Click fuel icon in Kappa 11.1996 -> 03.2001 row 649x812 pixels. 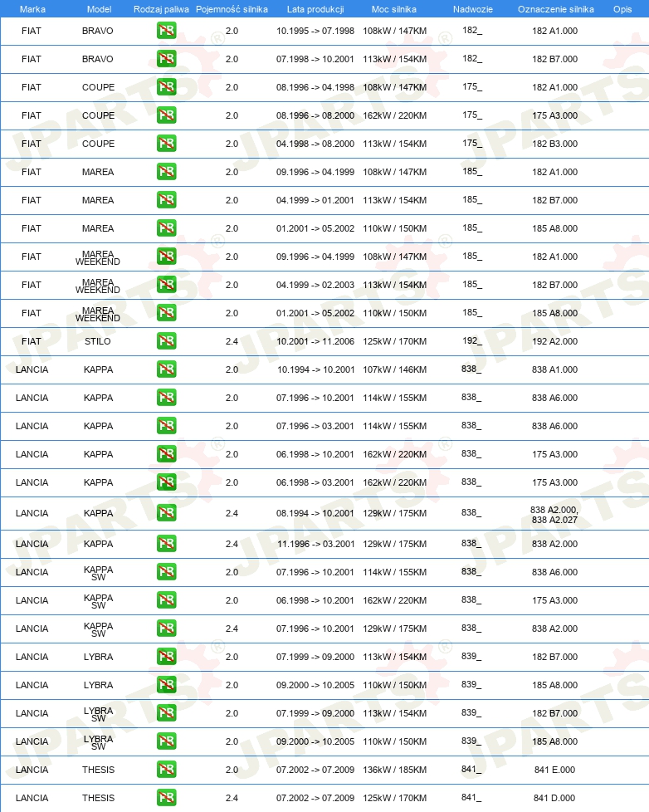click(167, 544)
